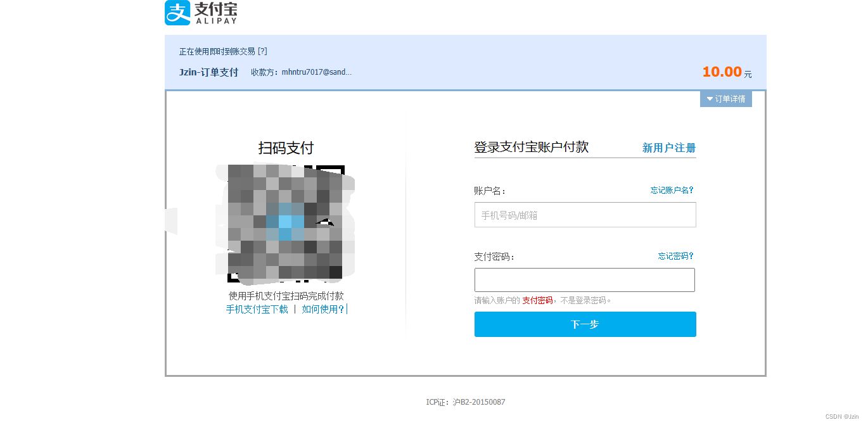Click the blue 下一步 button

point(585,324)
